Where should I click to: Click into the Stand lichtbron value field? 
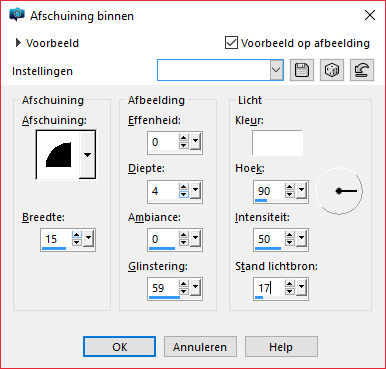[269, 288]
